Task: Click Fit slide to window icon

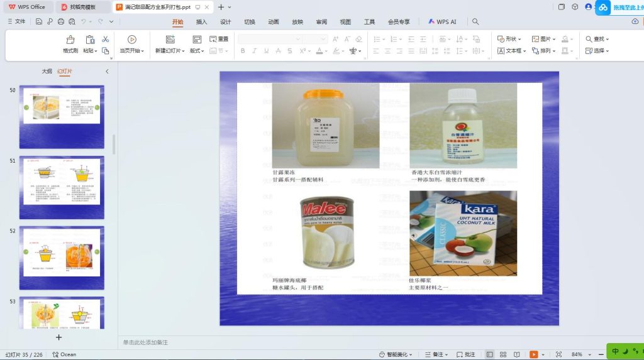Action: [558, 354]
